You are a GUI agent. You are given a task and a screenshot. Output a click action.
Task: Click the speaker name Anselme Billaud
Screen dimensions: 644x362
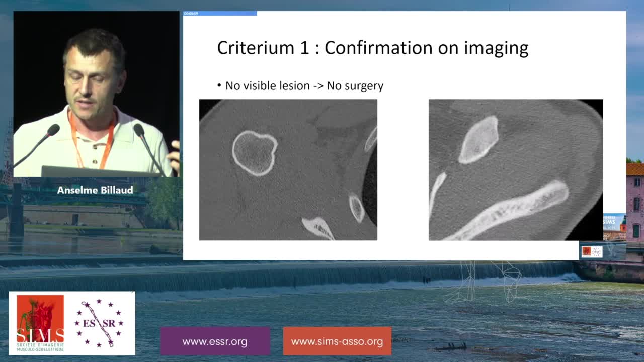point(95,190)
